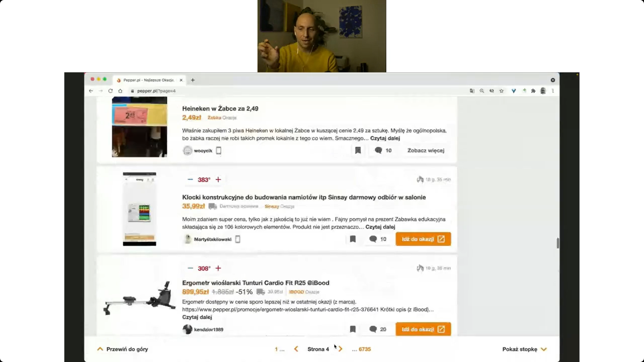Open the Klocki konstrukcyjne Sinsay deal title
The height and width of the screenshot is (362, 644).
pyautogui.click(x=304, y=197)
